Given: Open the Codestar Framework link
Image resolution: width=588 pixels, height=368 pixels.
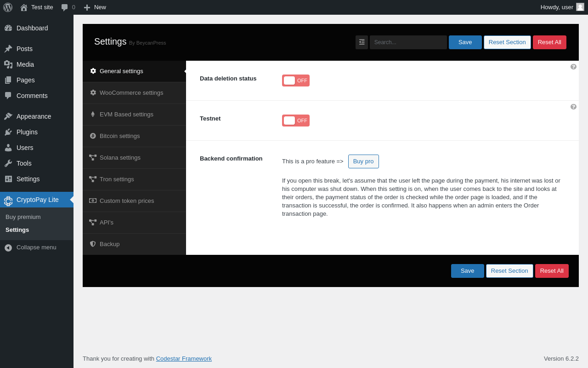Looking at the screenshot, I should [184, 358].
